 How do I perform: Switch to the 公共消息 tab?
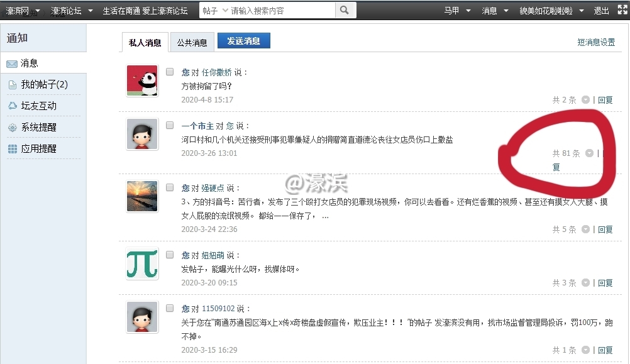[x=192, y=43]
